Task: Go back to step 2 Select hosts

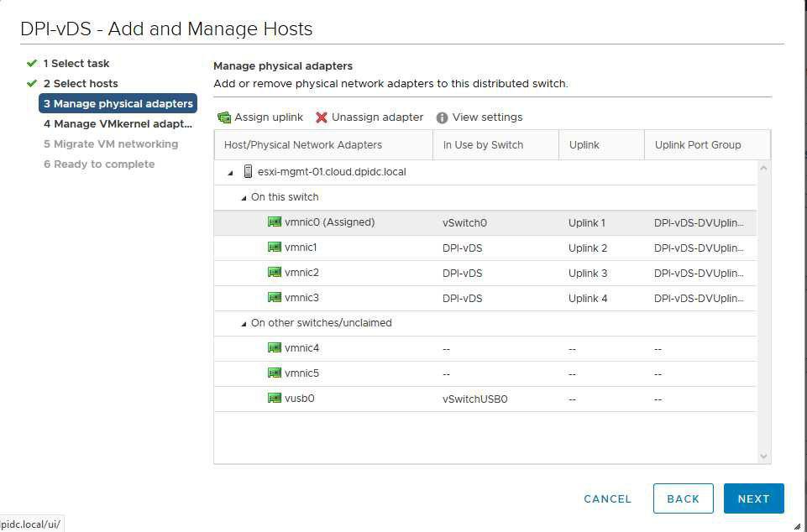Action: [81, 83]
